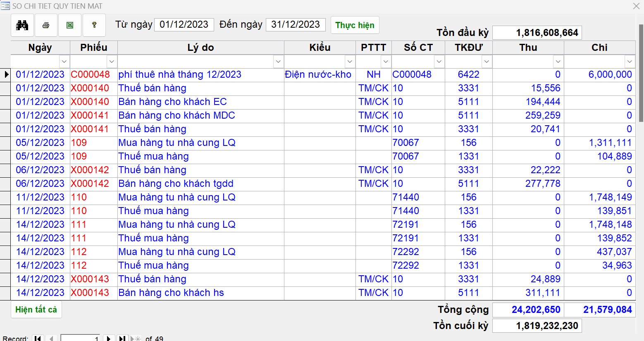Go to the first record
The width and height of the screenshot is (644, 341).
click(x=38, y=338)
